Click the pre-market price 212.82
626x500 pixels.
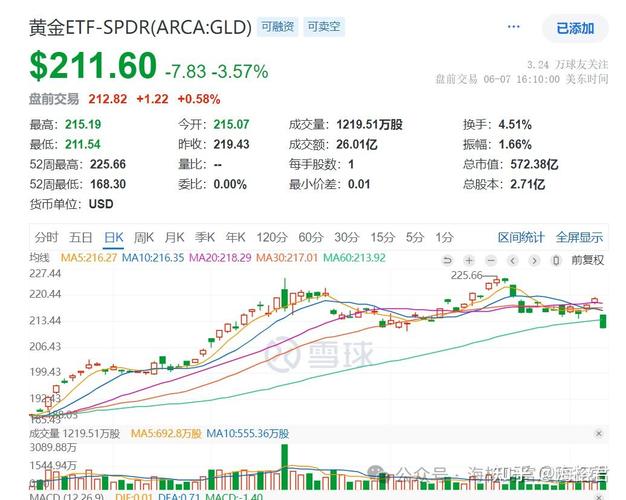(108, 99)
